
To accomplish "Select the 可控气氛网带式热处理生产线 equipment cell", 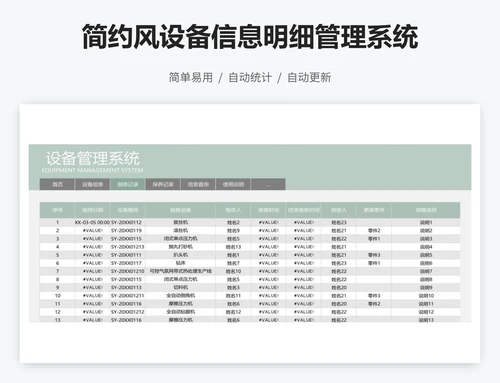I will coord(180,271).
